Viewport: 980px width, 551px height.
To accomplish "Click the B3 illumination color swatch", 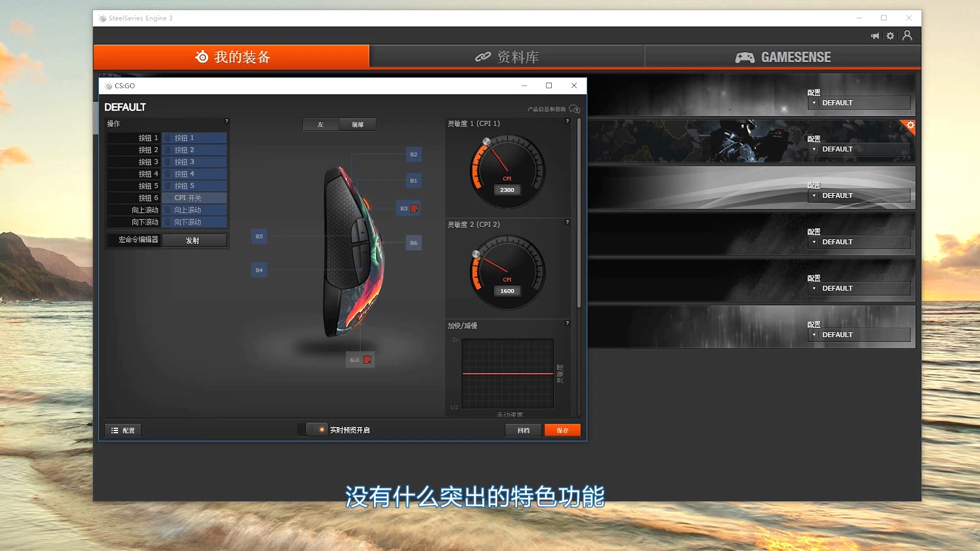I will tap(414, 209).
